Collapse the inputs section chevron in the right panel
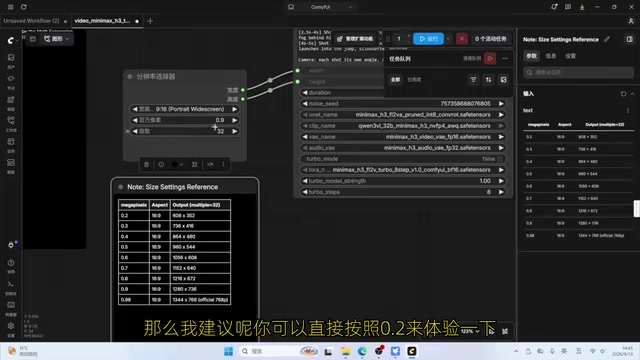The height and width of the screenshot is (360, 640). pos(632,94)
